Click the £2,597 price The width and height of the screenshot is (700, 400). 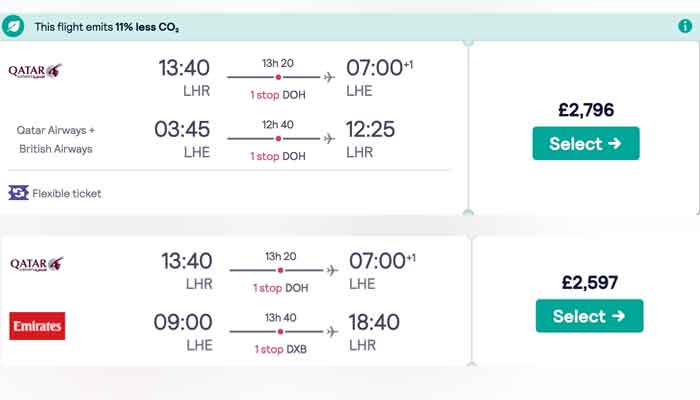[x=589, y=282]
